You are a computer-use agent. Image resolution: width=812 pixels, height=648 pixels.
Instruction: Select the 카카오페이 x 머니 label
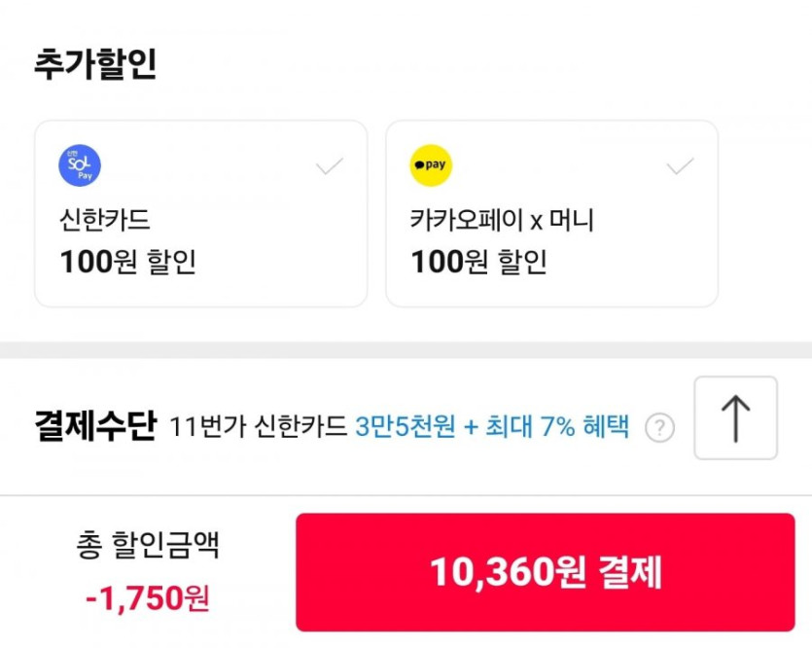(502, 221)
